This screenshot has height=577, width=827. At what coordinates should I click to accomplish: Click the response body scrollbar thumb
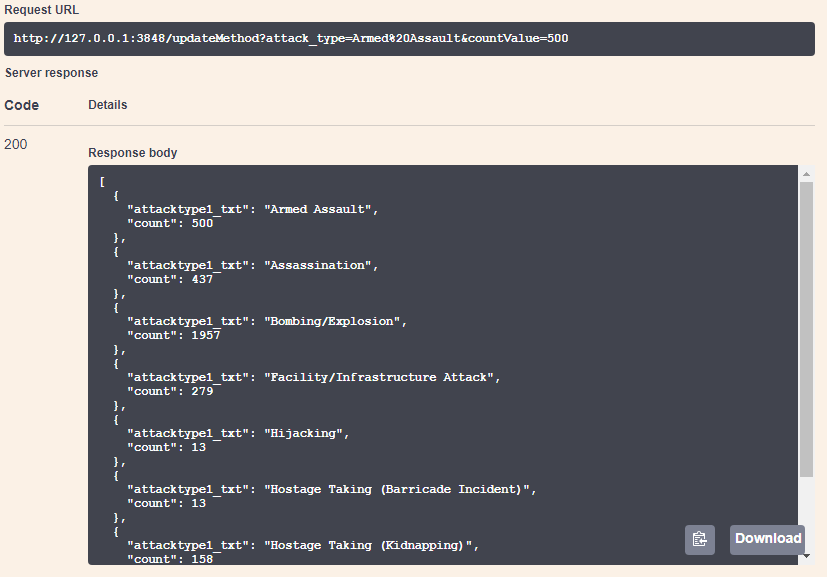[x=806, y=330]
